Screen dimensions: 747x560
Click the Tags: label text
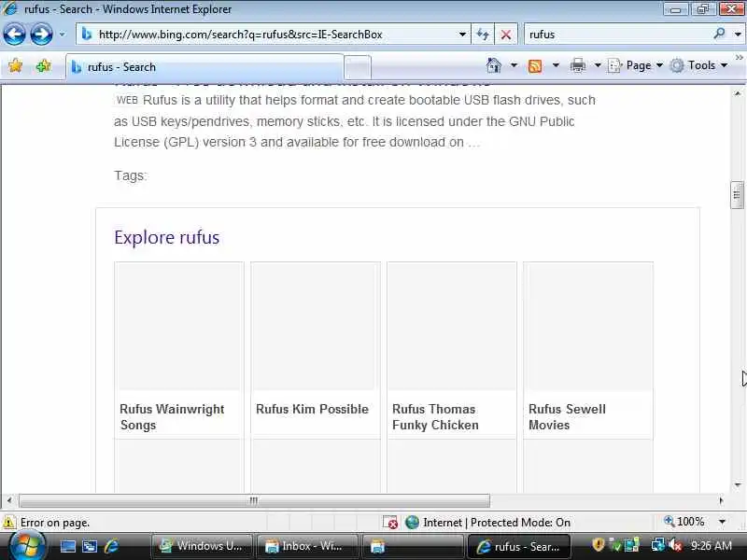click(131, 175)
